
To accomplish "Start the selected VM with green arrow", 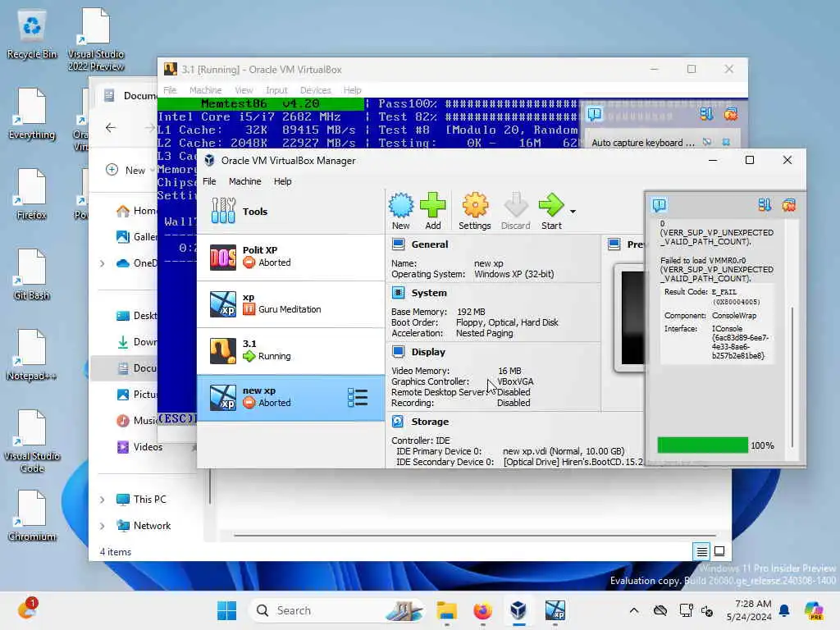I will [x=551, y=211].
